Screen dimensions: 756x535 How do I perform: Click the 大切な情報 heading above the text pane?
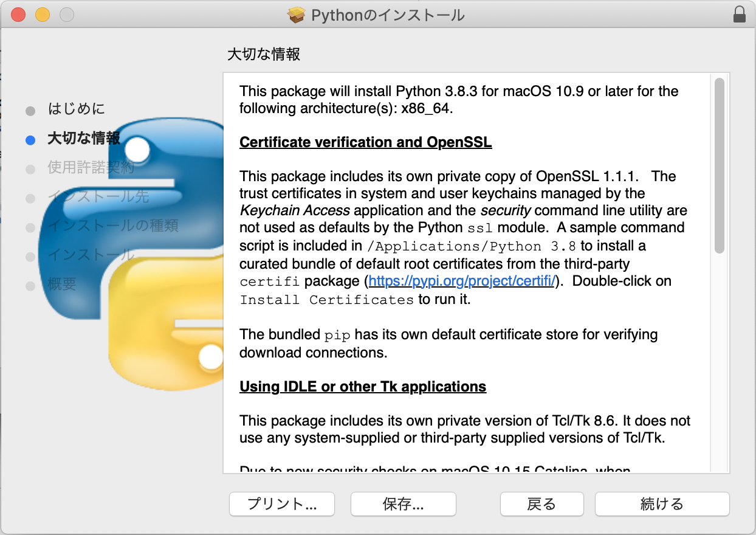[x=264, y=55]
